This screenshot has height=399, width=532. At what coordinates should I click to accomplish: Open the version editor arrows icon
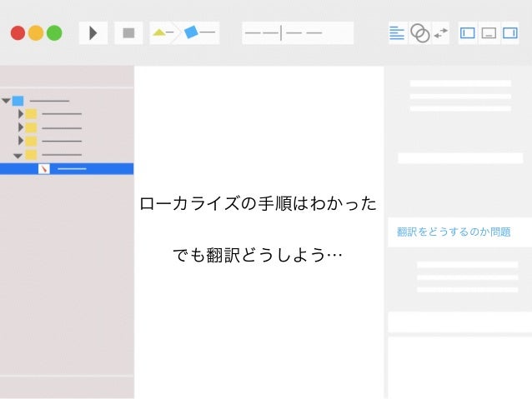click(441, 32)
